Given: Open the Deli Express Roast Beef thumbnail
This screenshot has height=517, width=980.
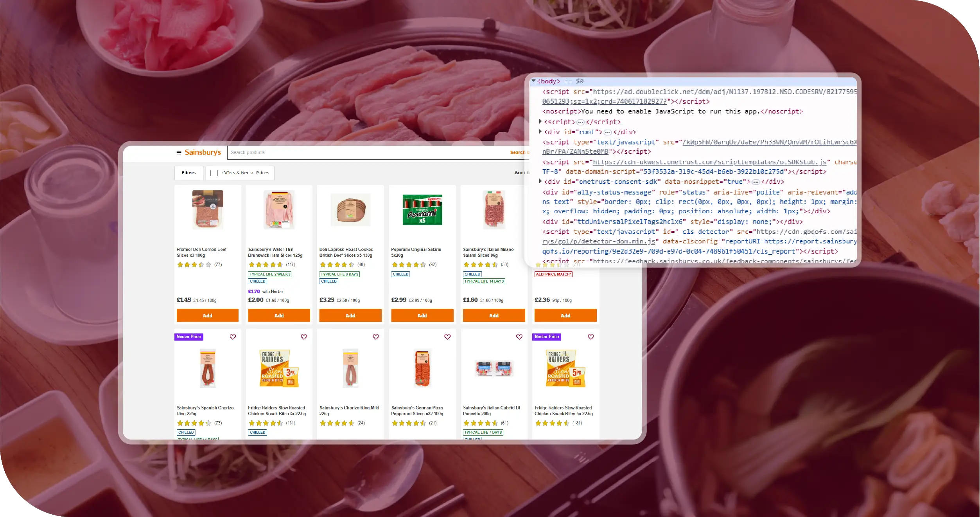Looking at the screenshot, I should [x=350, y=210].
